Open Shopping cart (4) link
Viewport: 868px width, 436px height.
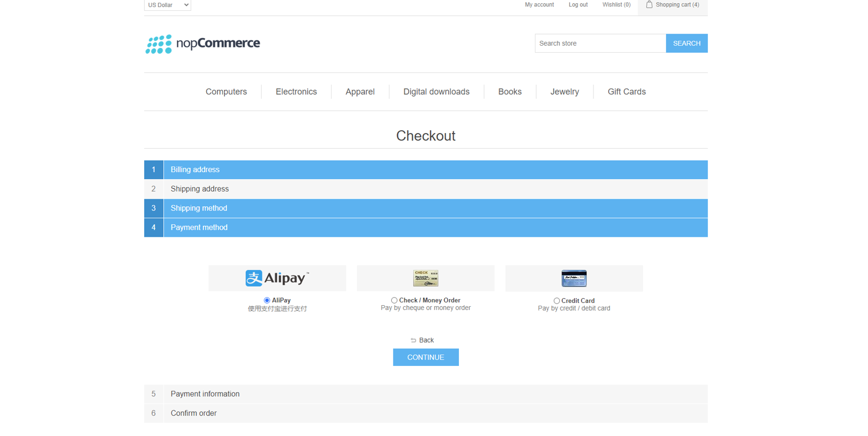pyautogui.click(x=678, y=4)
